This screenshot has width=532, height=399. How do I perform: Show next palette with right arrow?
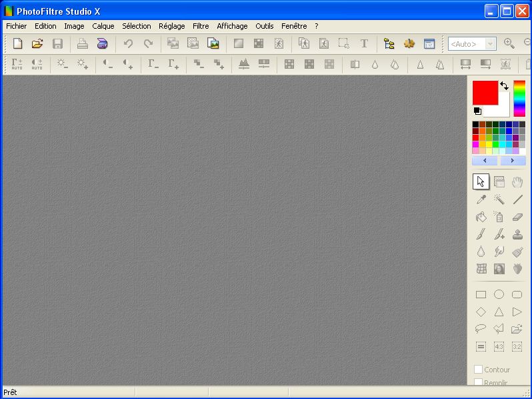pyautogui.click(x=513, y=161)
